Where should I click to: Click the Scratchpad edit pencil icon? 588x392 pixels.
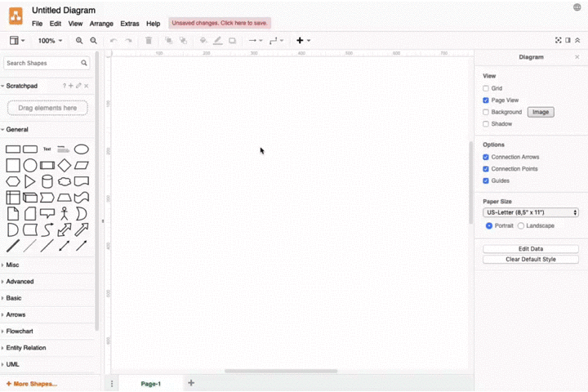pyautogui.click(x=78, y=86)
